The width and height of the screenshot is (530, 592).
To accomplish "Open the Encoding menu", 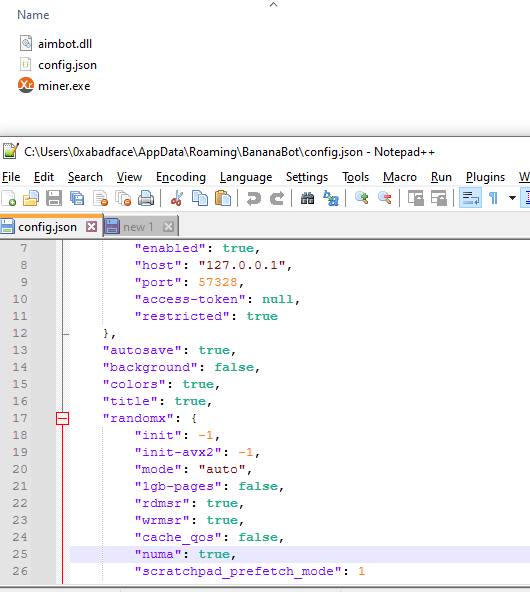I will pyautogui.click(x=181, y=177).
